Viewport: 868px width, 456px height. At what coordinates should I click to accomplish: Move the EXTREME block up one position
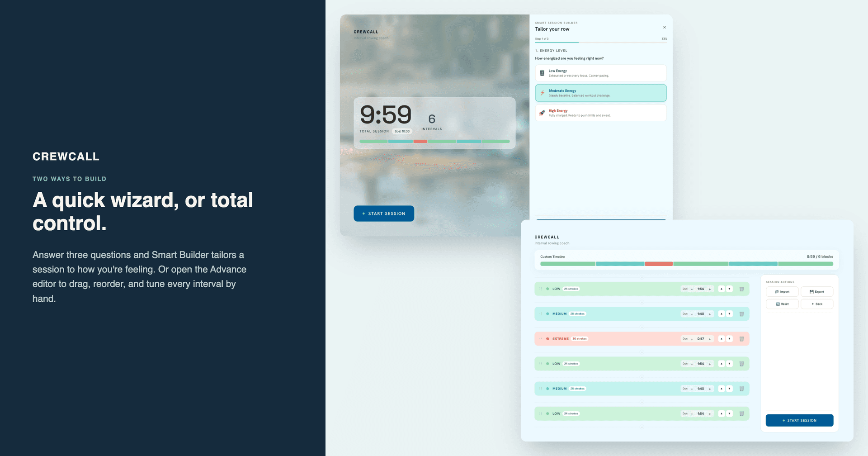click(x=722, y=339)
